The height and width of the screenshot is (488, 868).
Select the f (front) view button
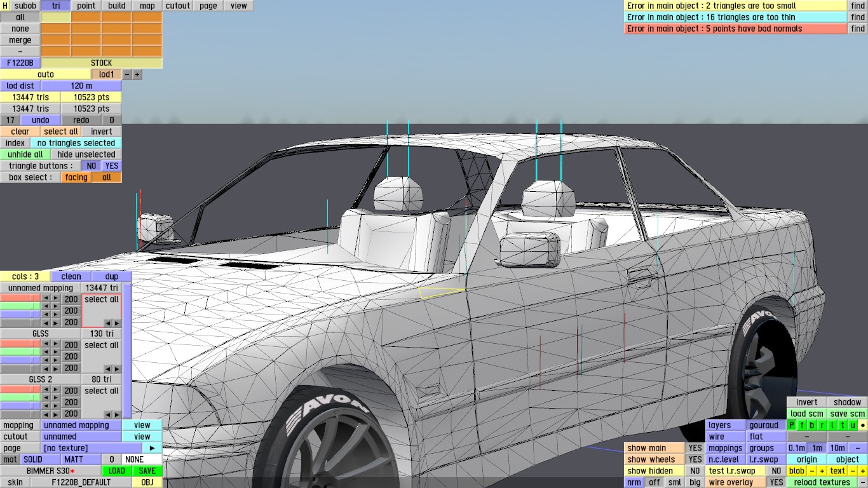802,425
